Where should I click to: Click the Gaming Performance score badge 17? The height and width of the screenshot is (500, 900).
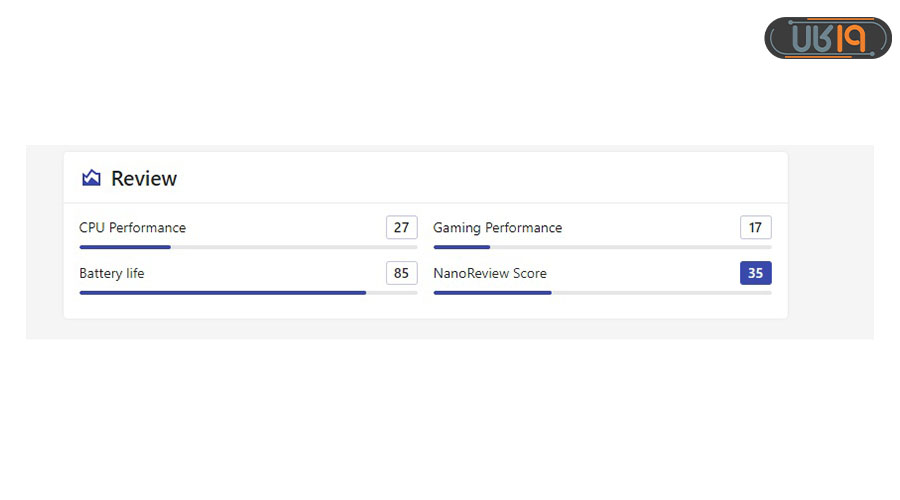755,228
